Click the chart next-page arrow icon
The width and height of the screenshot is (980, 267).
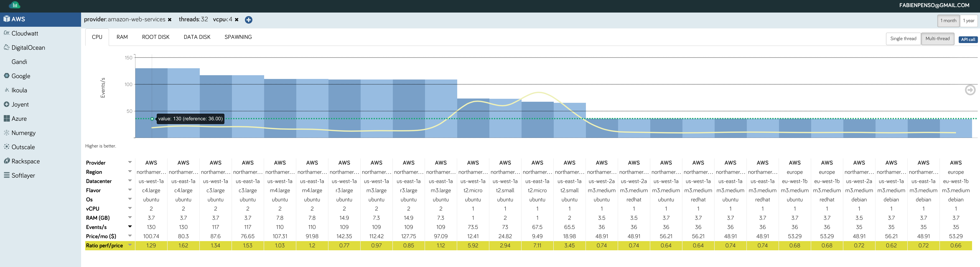pos(970,90)
